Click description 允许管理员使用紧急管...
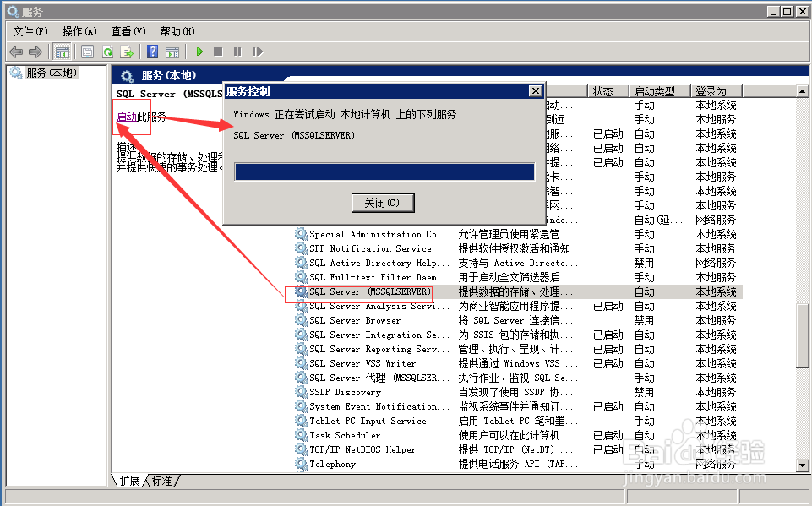This screenshot has height=506, width=812. pos(515,234)
